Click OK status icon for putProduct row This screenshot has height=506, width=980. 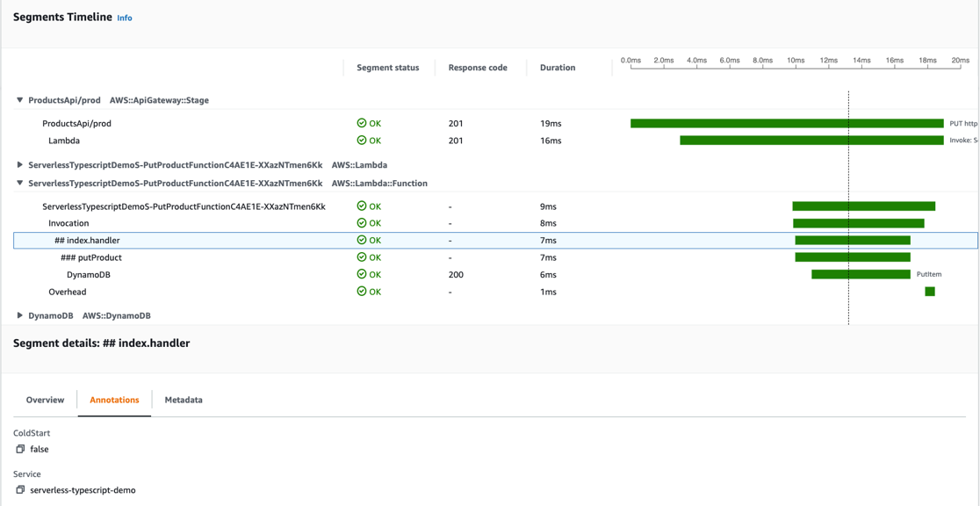point(362,257)
